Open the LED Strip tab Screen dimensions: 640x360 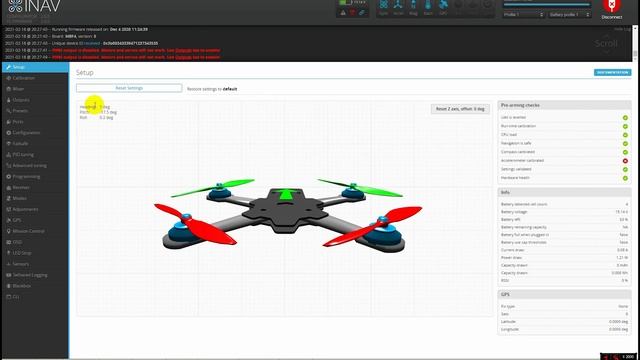click(35, 253)
